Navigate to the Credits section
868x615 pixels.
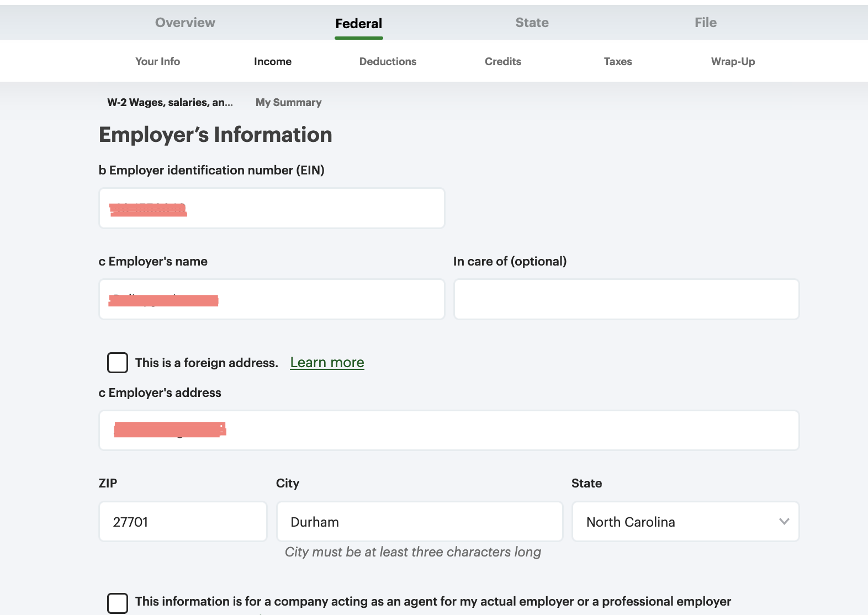pyautogui.click(x=502, y=61)
